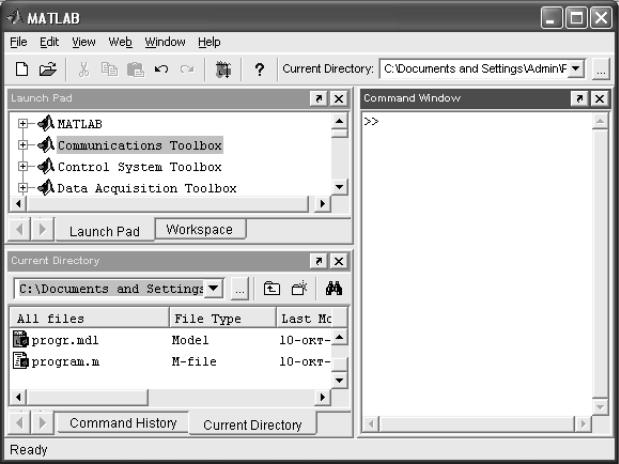Click the Cut scissors toolbar icon
The height and width of the screenshot is (464, 619).
click(83, 70)
